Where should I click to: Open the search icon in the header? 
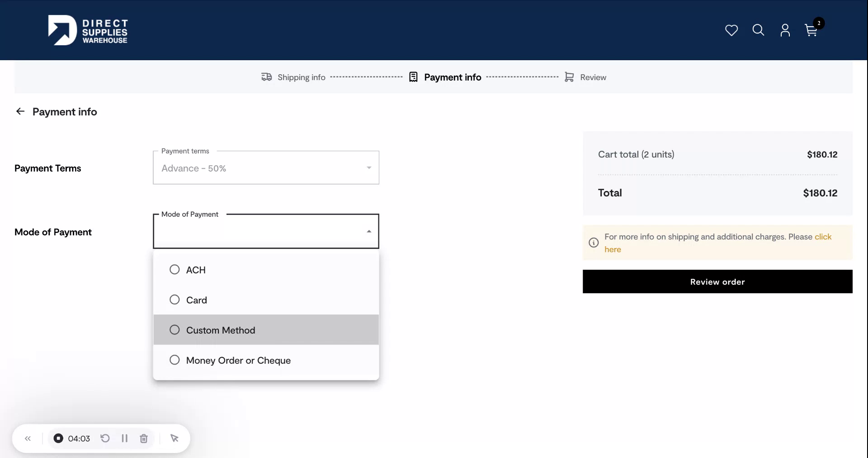click(x=758, y=30)
